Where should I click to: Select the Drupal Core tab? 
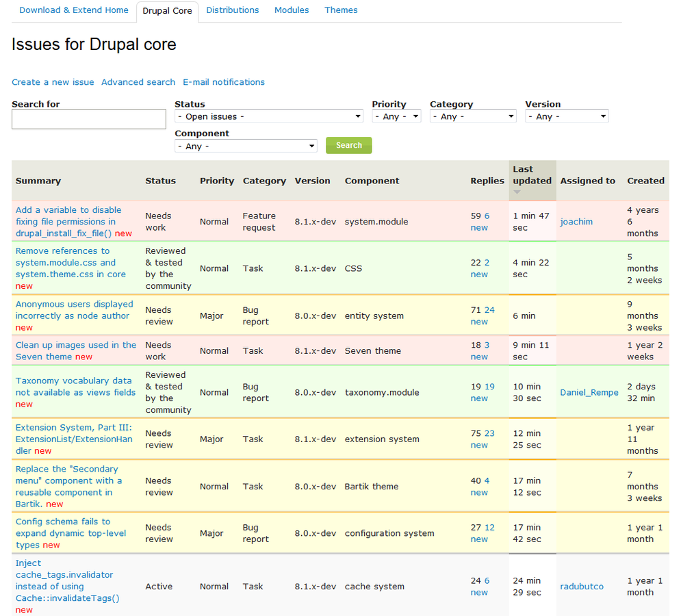pyautogui.click(x=167, y=11)
